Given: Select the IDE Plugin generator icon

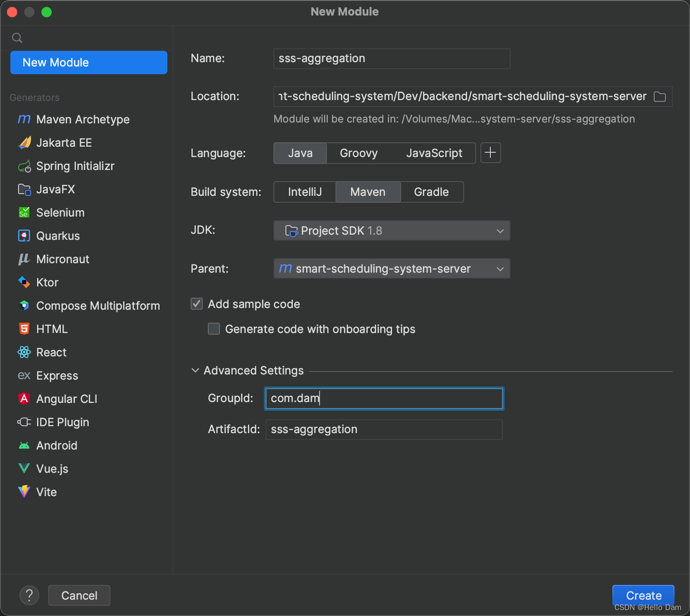Looking at the screenshot, I should (x=24, y=422).
